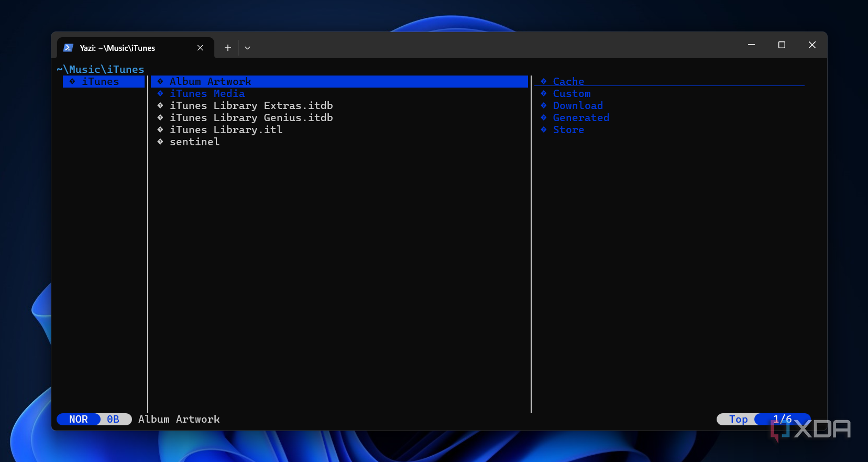Click the icon beside iTunes Library Genius.itdb
The width and height of the screenshot is (868, 462).
160,117
